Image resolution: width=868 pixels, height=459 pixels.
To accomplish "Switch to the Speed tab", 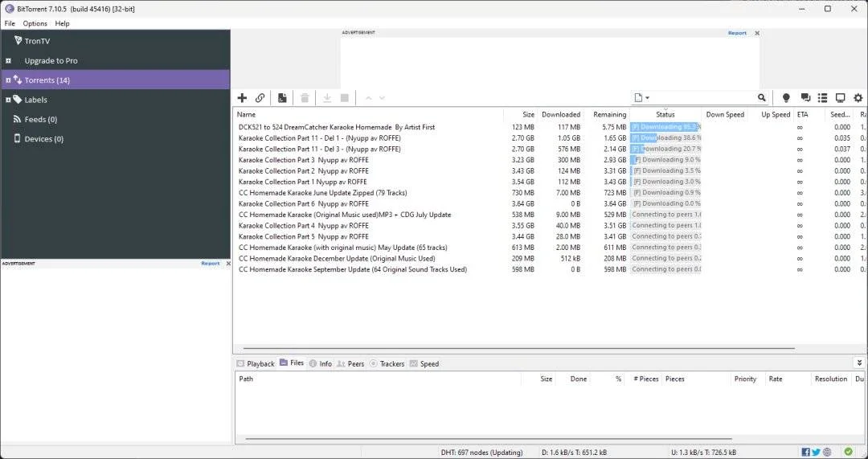I will tap(424, 364).
